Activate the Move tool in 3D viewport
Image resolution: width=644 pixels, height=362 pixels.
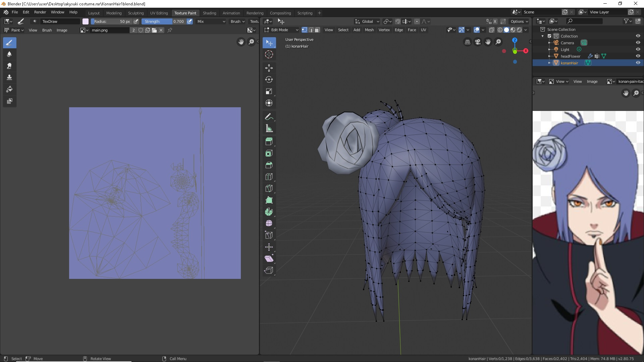tap(269, 68)
